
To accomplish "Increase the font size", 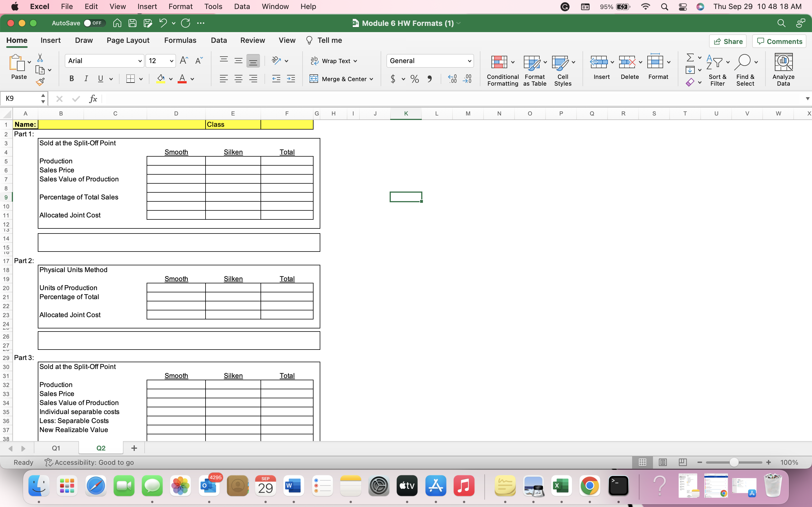I will click(x=183, y=60).
